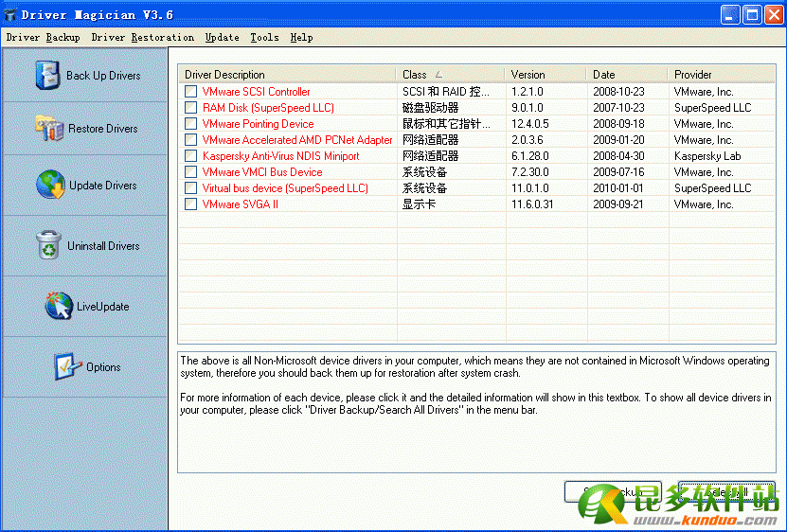This screenshot has height=532, width=787.
Task: Click the Uninstall Drivers recycle bin icon
Action: pos(48,245)
